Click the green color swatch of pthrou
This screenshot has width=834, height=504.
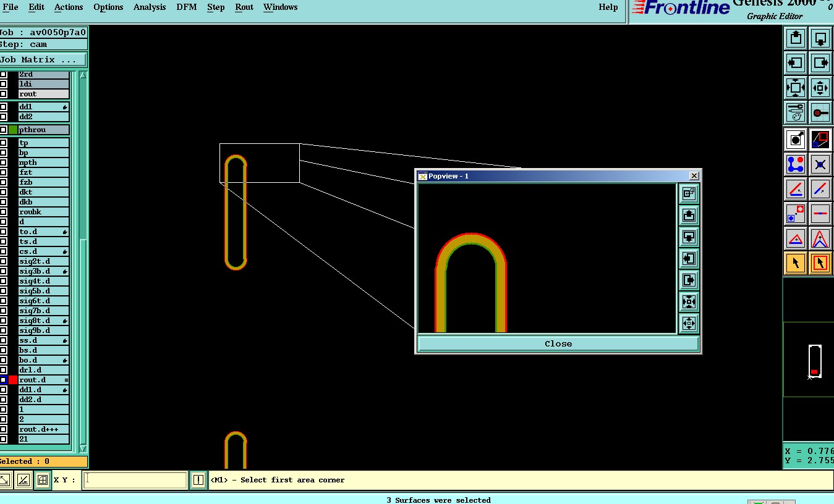pos(13,130)
